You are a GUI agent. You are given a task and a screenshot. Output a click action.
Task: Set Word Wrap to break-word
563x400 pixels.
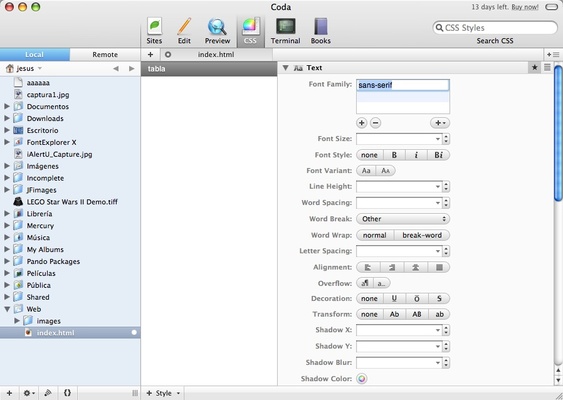click(422, 235)
